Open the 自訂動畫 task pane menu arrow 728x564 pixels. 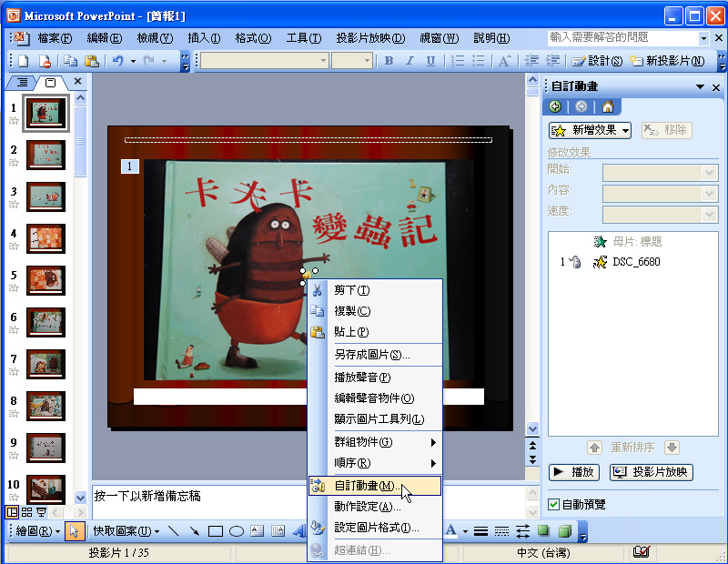700,86
